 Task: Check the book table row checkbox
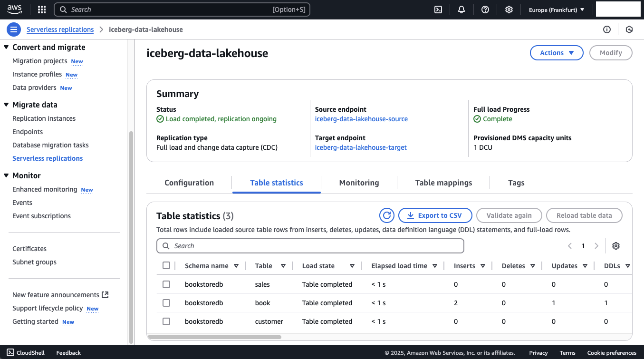point(166,303)
